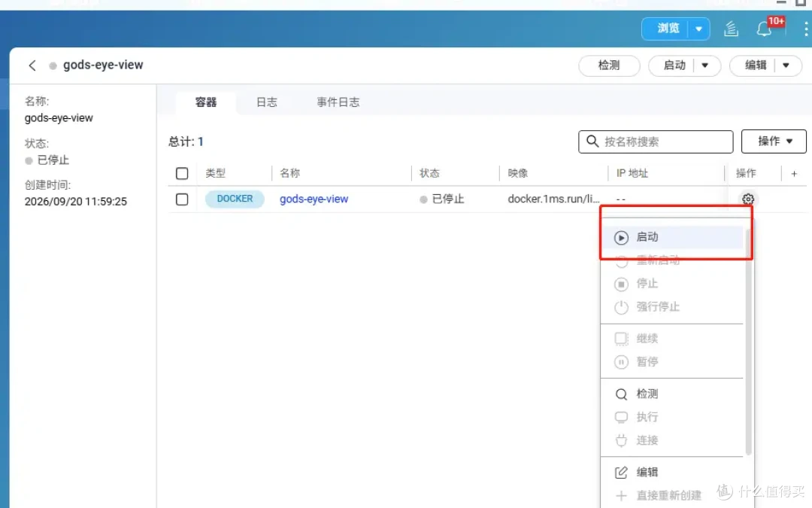Switch to the 容器 tab
The width and height of the screenshot is (812, 508).
pos(205,102)
